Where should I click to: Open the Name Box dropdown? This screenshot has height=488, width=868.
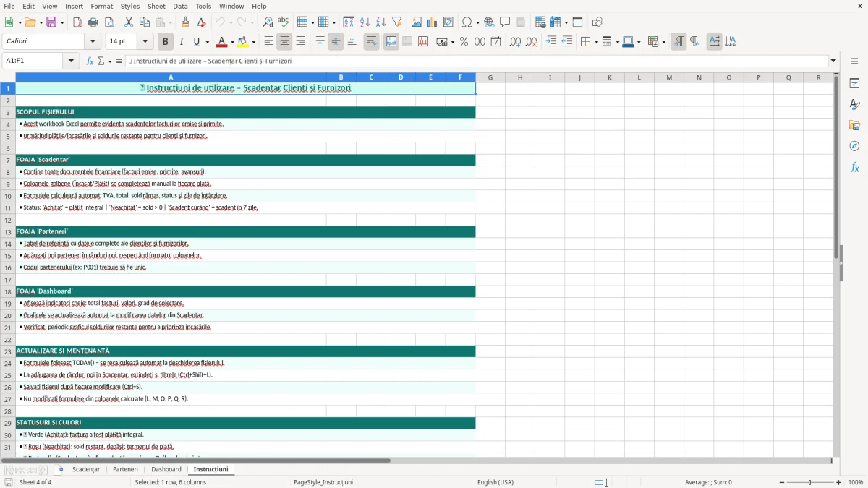coord(71,61)
